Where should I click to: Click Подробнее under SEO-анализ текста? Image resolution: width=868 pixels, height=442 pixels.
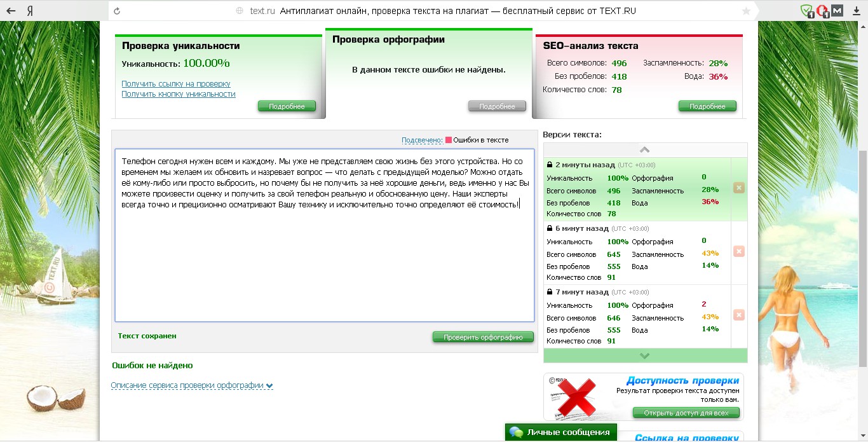click(707, 106)
